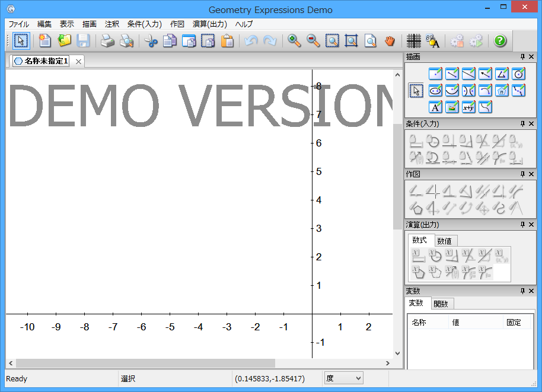Click the Zoom In magnifier icon
The image size is (542, 392).
tap(294, 41)
